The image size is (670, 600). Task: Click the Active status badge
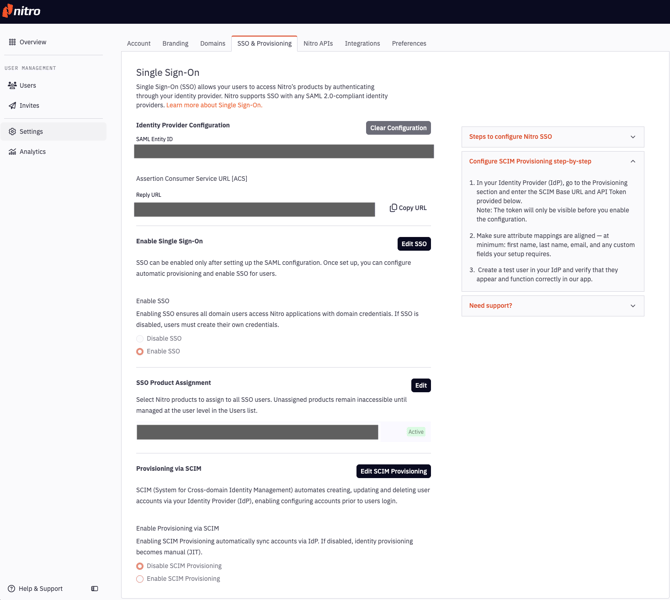[x=416, y=432]
